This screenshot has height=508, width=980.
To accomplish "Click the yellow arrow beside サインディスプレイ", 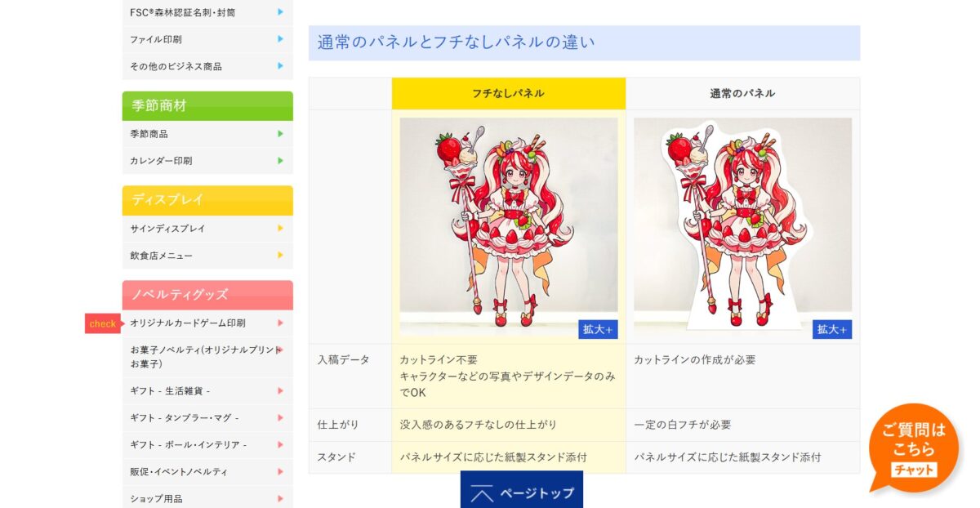I will tap(280, 229).
